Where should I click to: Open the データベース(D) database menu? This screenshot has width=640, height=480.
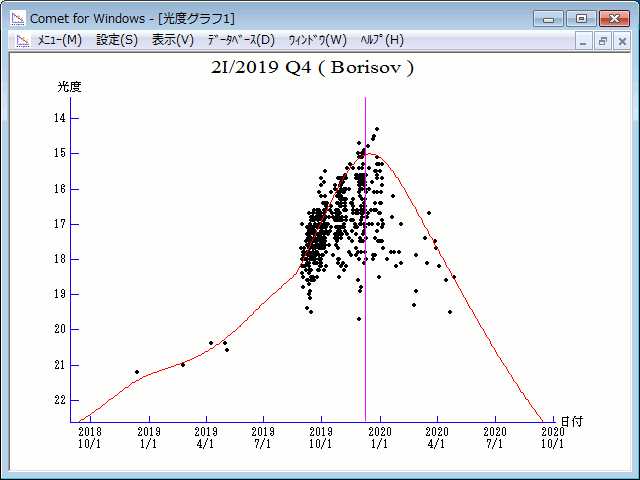click(240, 40)
